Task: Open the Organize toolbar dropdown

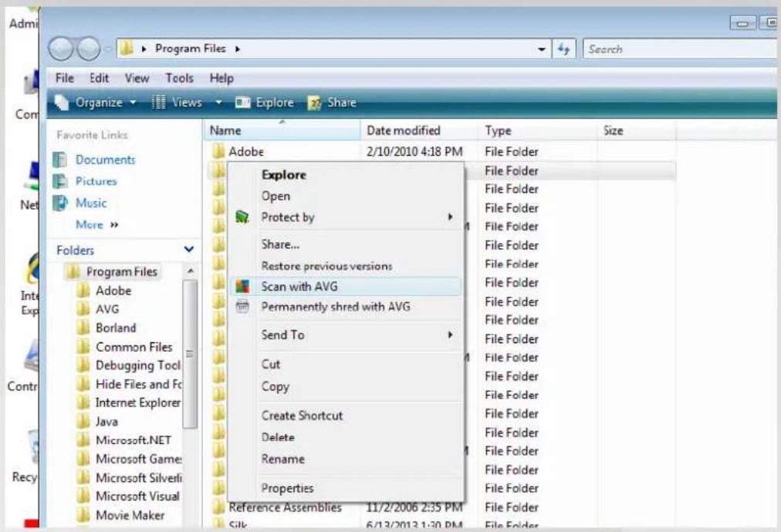Action: (x=95, y=103)
